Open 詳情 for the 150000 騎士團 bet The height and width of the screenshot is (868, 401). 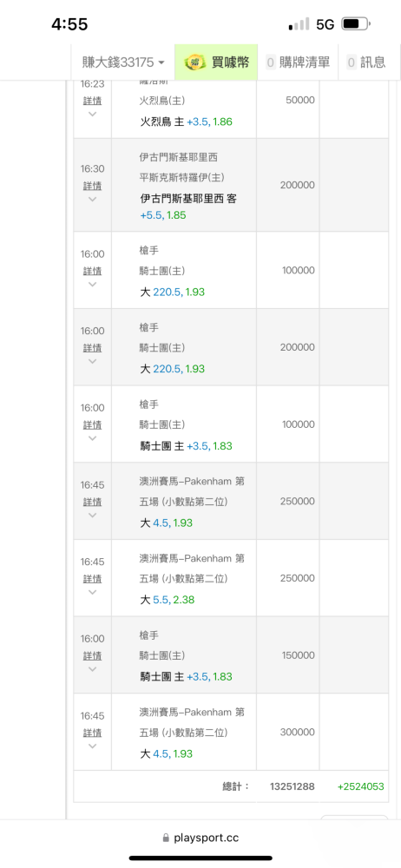93,655
